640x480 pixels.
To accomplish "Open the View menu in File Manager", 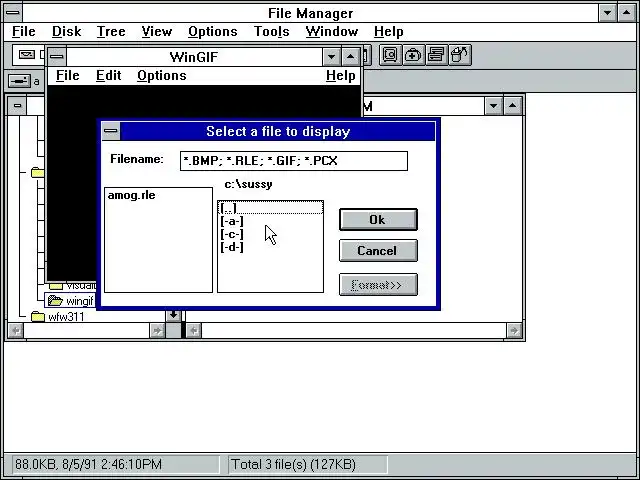I will [x=157, y=31].
